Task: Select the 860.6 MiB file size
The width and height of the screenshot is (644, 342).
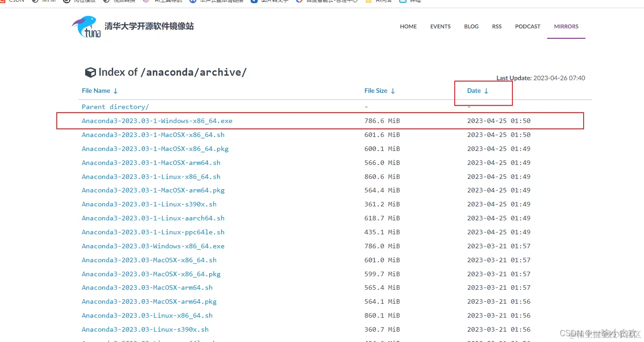Action: [382, 177]
